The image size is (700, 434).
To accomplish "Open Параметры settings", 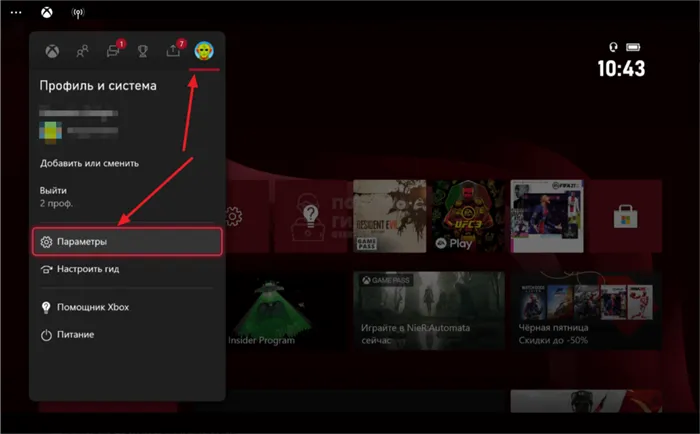I will point(127,242).
